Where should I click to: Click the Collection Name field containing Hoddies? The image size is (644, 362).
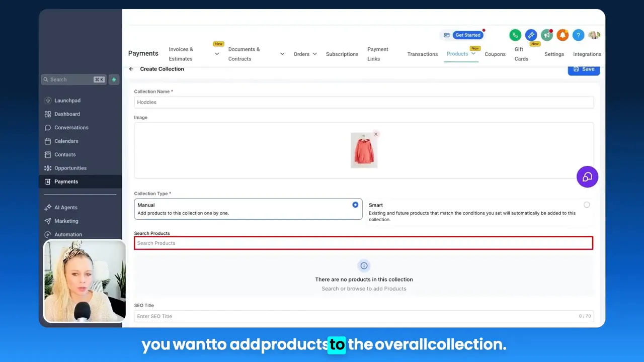[x=364, y=102]
